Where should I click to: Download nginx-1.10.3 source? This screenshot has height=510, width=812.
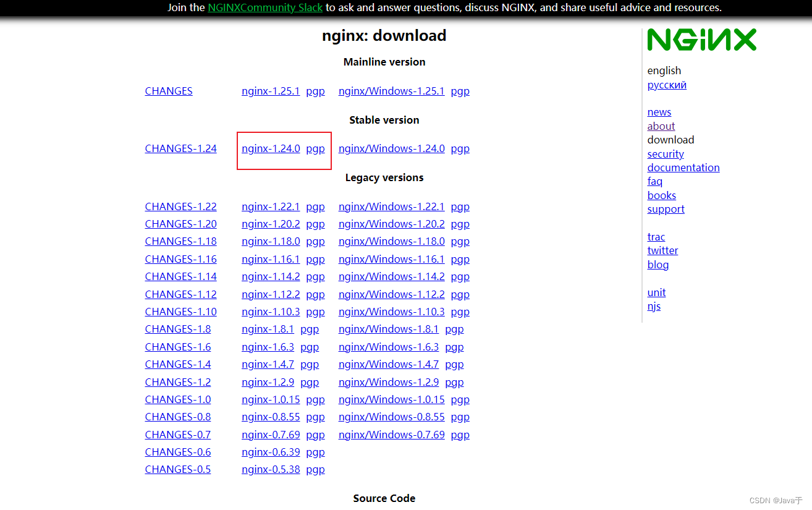pyautogui.click(x=271, y=312)
